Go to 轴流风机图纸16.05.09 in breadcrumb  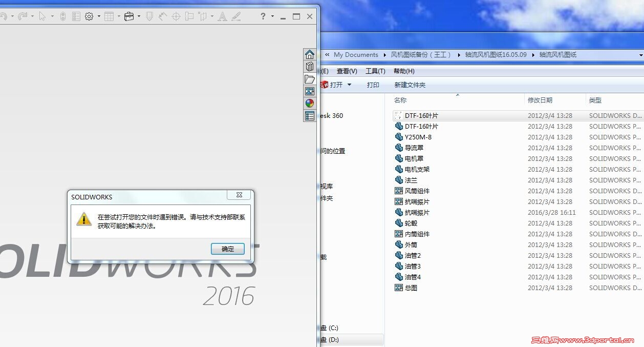tap(496, 55)
